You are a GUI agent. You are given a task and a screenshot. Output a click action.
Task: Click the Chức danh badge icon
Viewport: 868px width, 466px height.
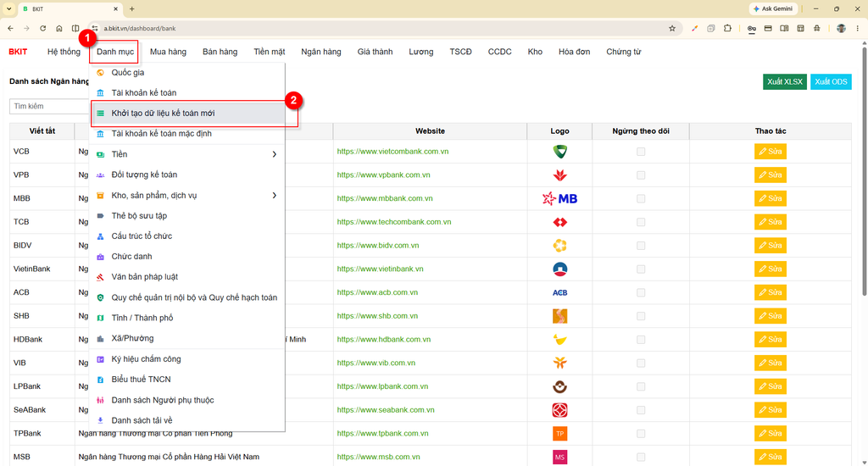pyautogui.click(x=100, y=257)
